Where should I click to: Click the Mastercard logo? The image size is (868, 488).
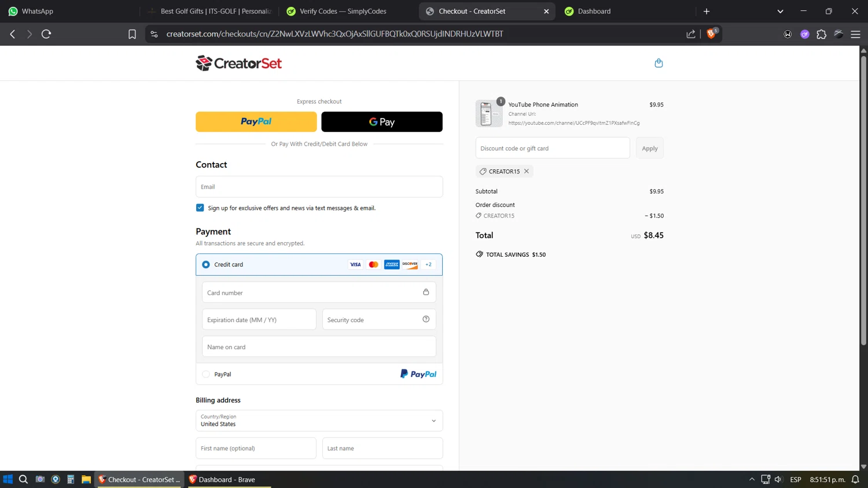click(374, 264)
